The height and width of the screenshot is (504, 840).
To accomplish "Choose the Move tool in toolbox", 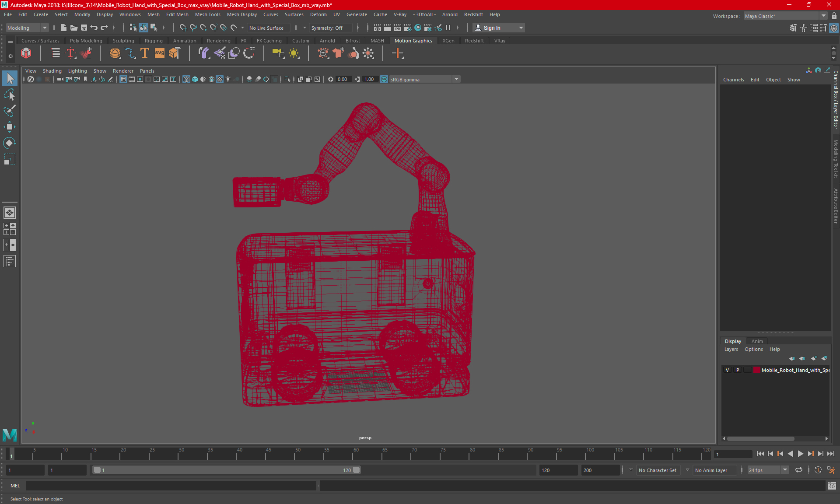I will pos(10,127).
